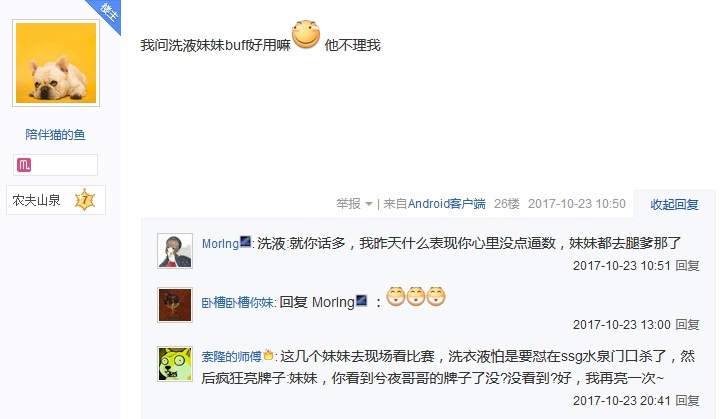Image resolution: width=726 pixels, height=419 pixels.
Task: Click the smiley emoji in main post
Action: [306, 35]
